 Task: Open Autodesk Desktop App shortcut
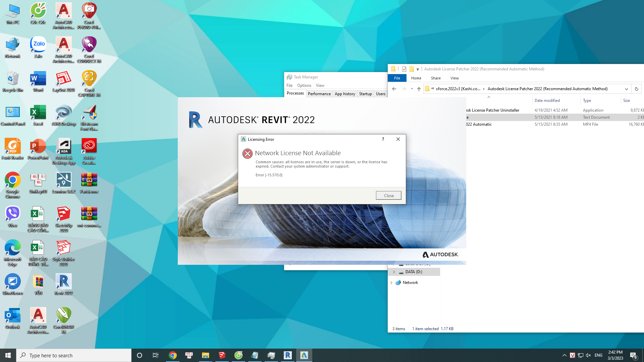(64, 152)
